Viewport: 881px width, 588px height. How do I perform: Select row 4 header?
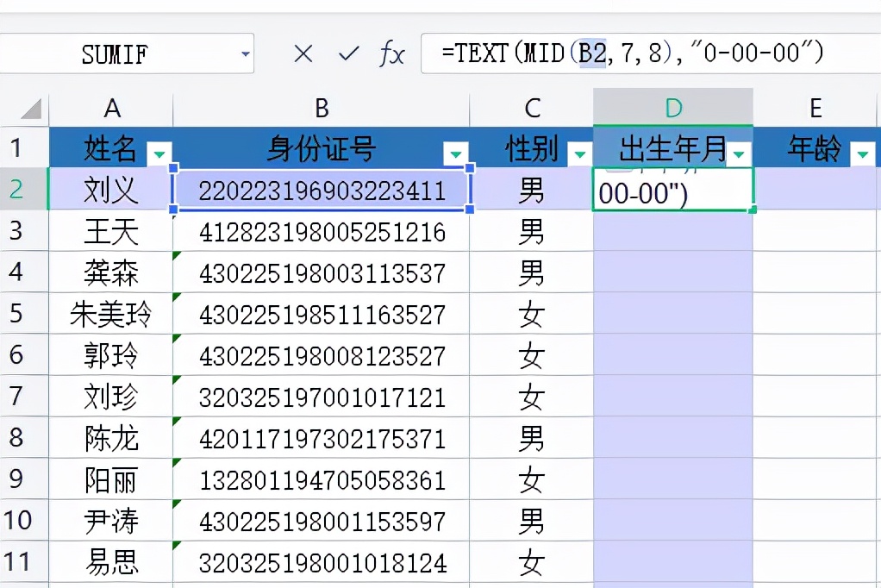[24, 272]
